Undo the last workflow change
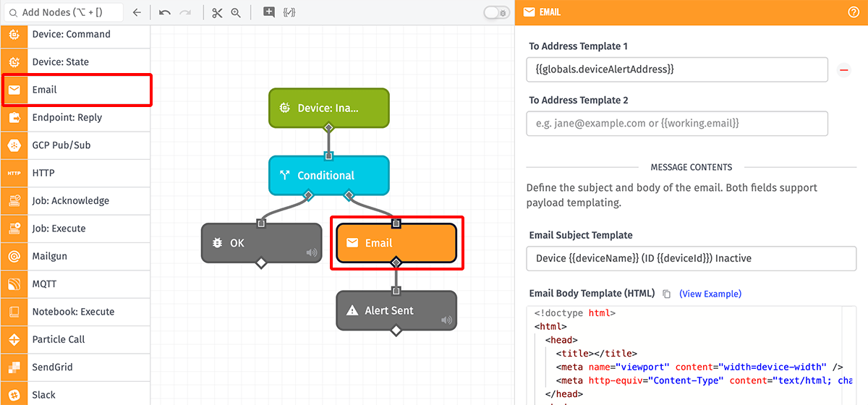The image size is (868, 405). (165, 12)
